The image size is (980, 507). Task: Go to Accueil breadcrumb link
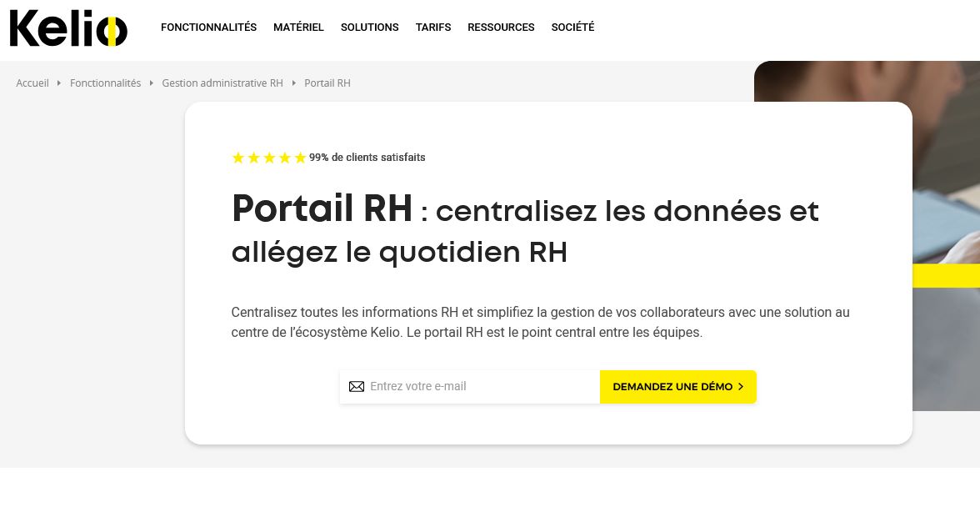pos(32,83)
